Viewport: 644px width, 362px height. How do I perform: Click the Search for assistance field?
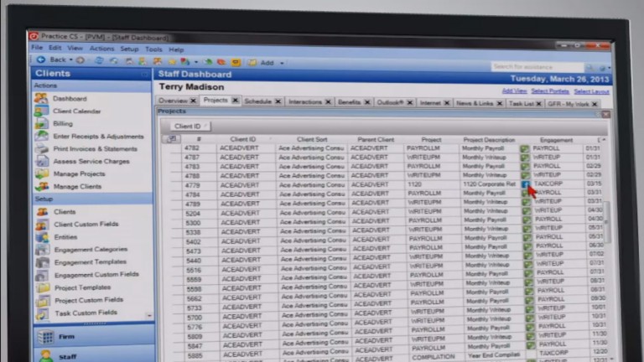536,66
